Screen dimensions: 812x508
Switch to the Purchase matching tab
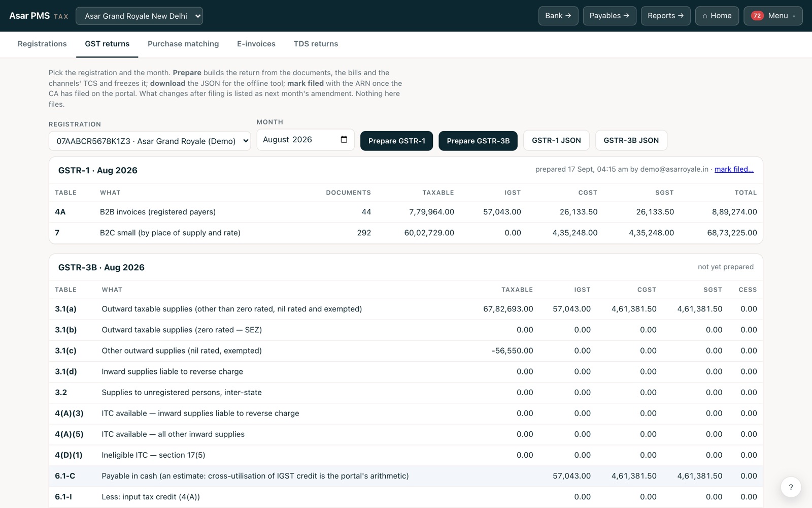click(183, 44)
